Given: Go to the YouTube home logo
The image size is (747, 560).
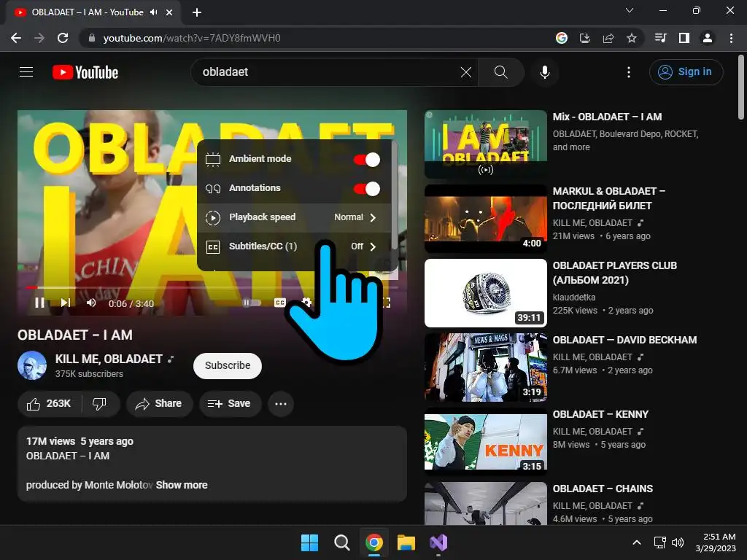Looking at the screenshot, I should 85,72.
